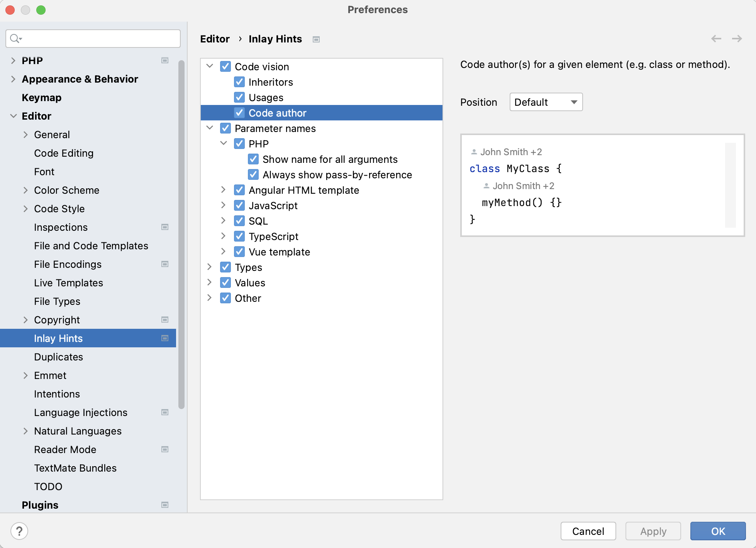The height and width of the screenshot is (548, 756).
Task: Click the forward navigation arrow at top right
Action: (737, 38)
